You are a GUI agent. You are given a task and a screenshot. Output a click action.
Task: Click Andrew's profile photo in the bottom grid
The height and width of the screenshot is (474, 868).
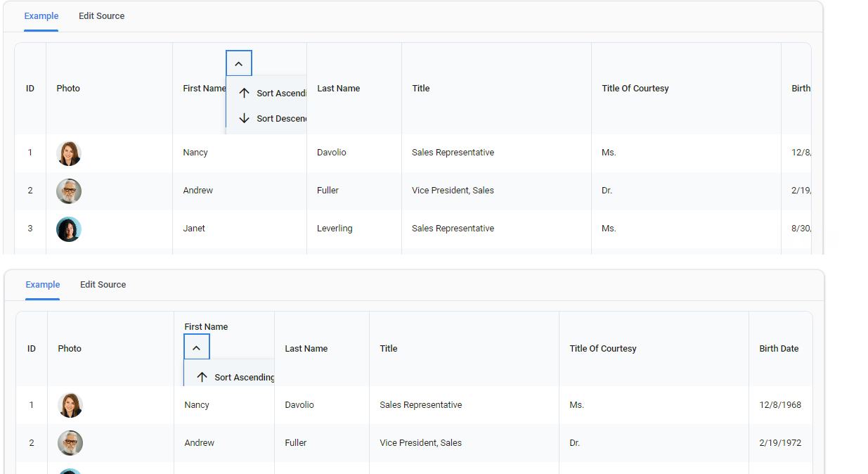[x=70, y=443]
